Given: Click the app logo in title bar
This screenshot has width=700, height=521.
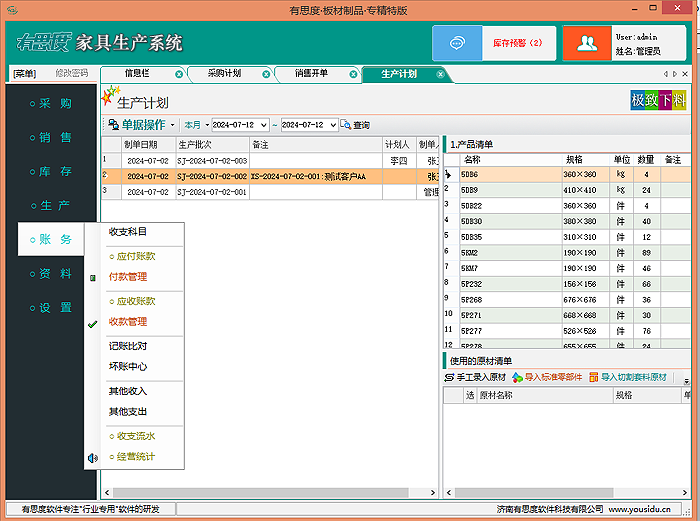Looking at the screenshot, I should [12, 9].
